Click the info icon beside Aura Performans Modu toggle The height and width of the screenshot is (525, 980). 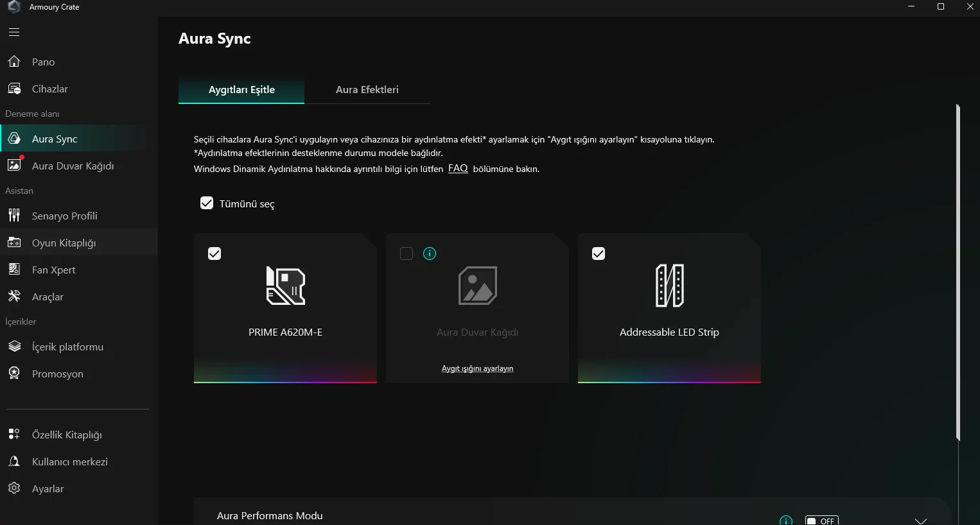tap(786, 520)
